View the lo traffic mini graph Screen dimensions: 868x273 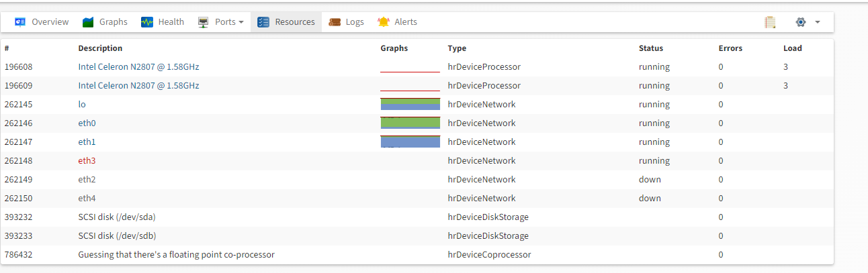pyautogui.click(x=410, y=104)
